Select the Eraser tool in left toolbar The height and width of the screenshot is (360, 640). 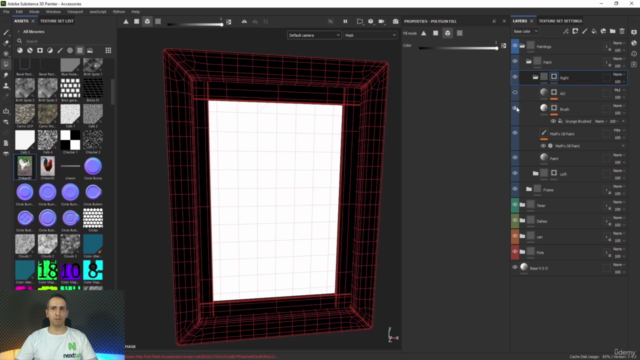tap(6, 43)
